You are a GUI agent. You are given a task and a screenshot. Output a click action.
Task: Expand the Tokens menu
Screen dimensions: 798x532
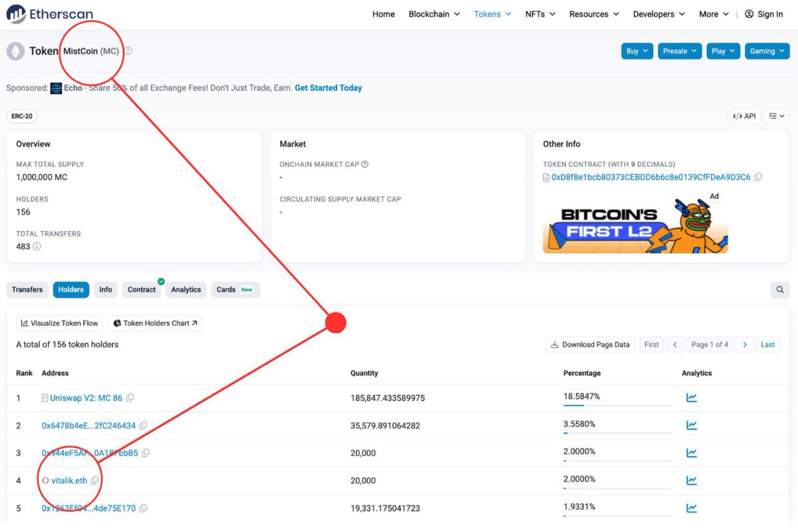point(493,14)
